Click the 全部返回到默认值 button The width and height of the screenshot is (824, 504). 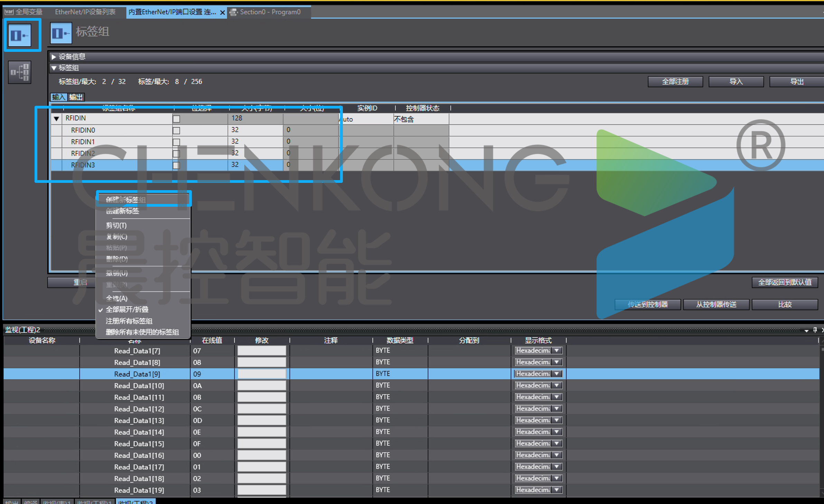(785, 282)
